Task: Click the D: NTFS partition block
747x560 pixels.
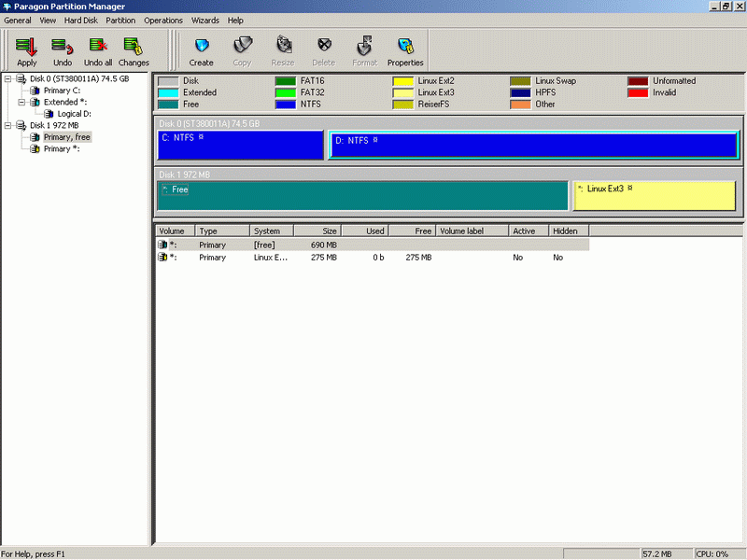Action: click(533, 146)
